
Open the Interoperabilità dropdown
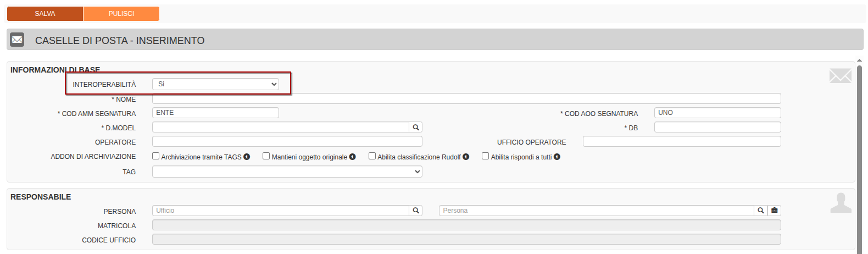coord(215,84)
